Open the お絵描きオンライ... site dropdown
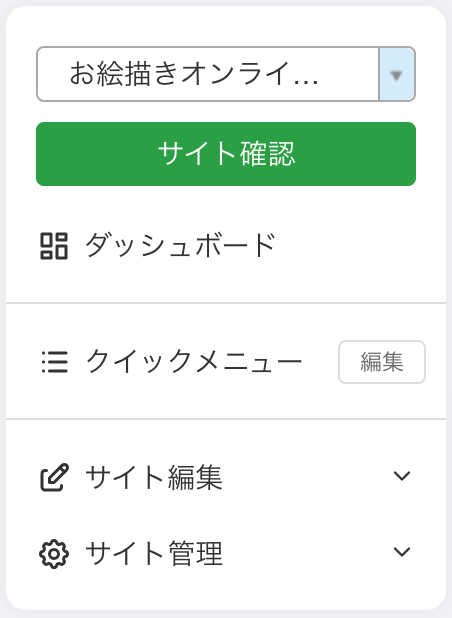Viewport: 452px width, 618px height. (x=226, y=74)
